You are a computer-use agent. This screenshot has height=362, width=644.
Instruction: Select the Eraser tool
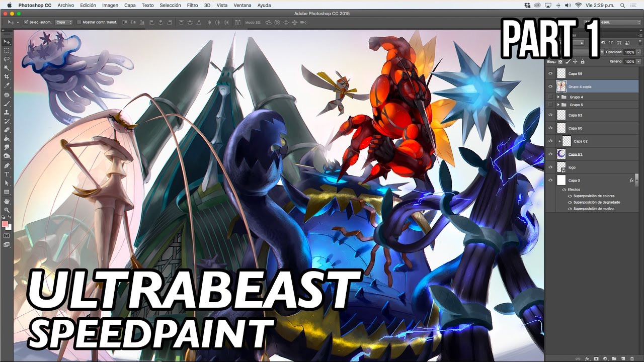tap(7, 130)
